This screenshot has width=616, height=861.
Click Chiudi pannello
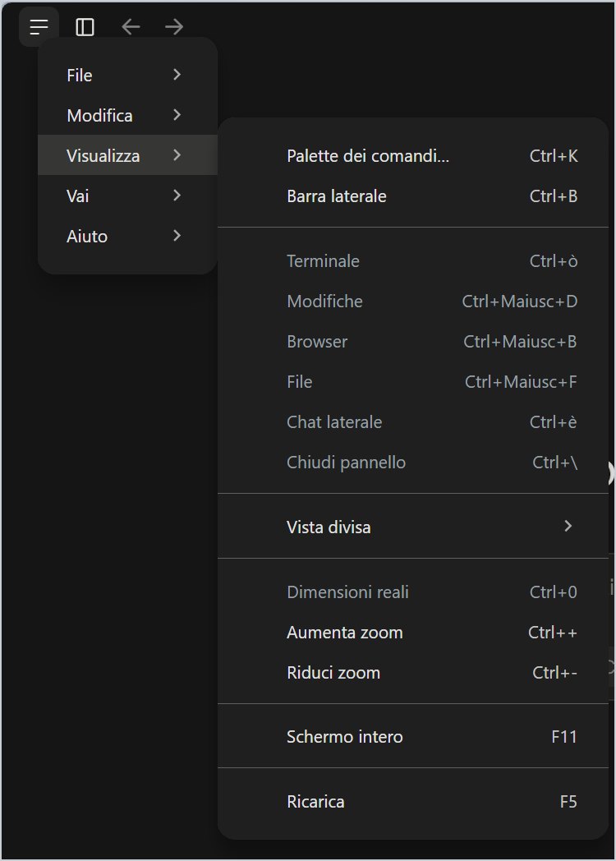pyautogui.click(x=413, y=463)
